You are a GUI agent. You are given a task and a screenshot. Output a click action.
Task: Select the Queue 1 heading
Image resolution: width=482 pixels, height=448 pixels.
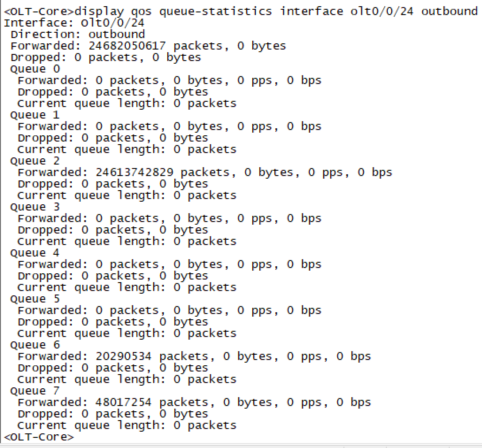[x=35, y=115]
